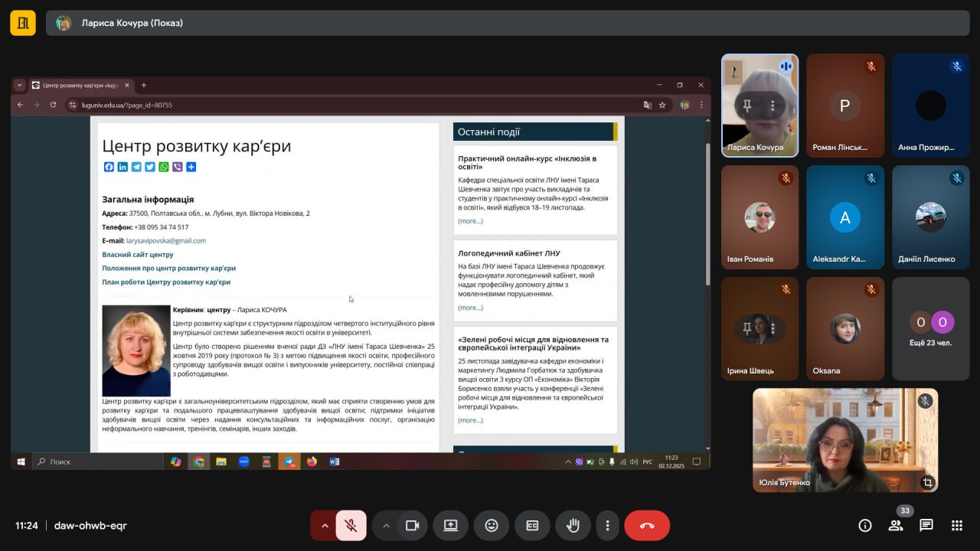Open more options on Лариса Кочура's tile

(773, 106)
